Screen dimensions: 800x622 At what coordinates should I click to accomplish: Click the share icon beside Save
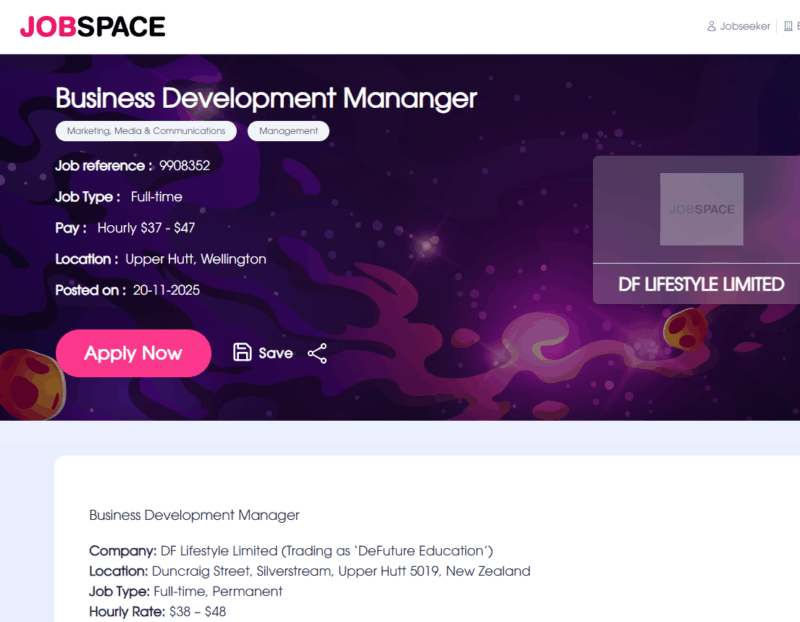[x=317, y=353]
